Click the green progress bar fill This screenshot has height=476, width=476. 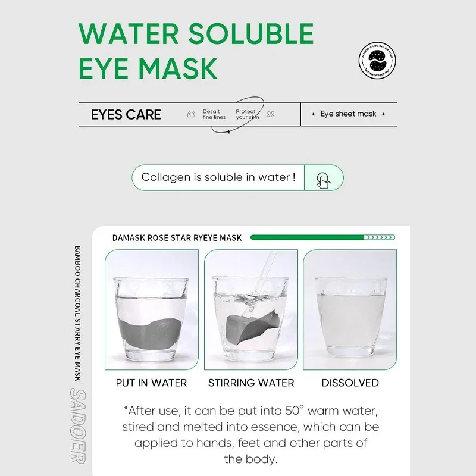[x=307, y=237]
